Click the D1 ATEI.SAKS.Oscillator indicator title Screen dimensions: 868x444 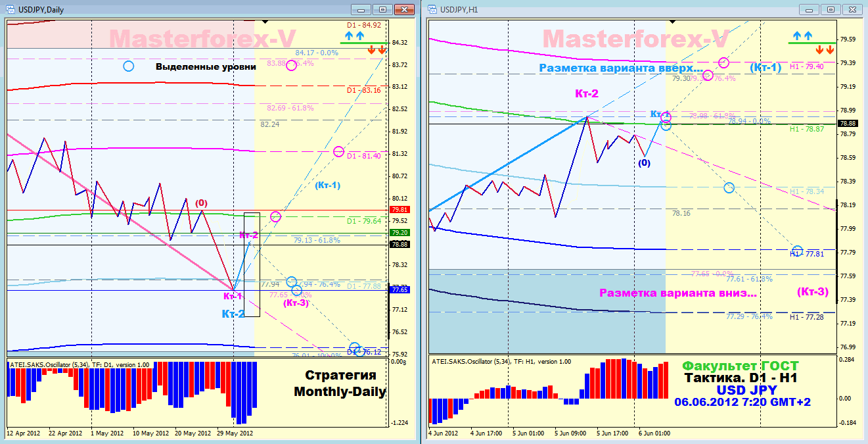79,364
